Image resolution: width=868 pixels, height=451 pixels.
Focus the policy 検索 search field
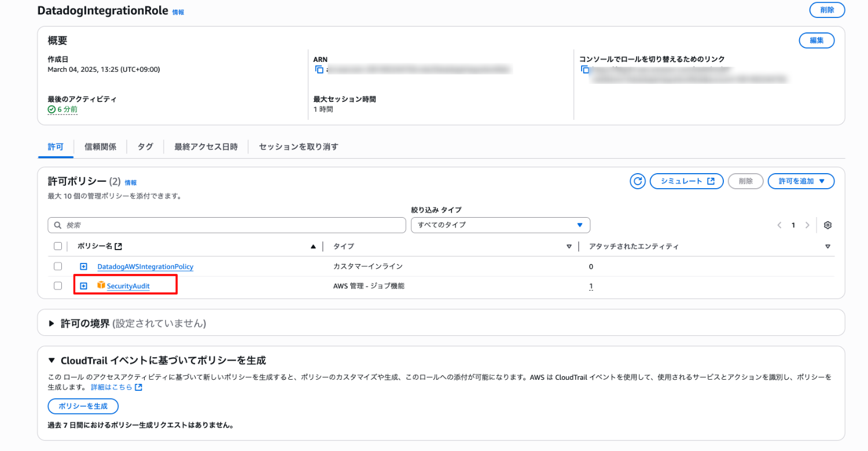(x=227, y=225)
